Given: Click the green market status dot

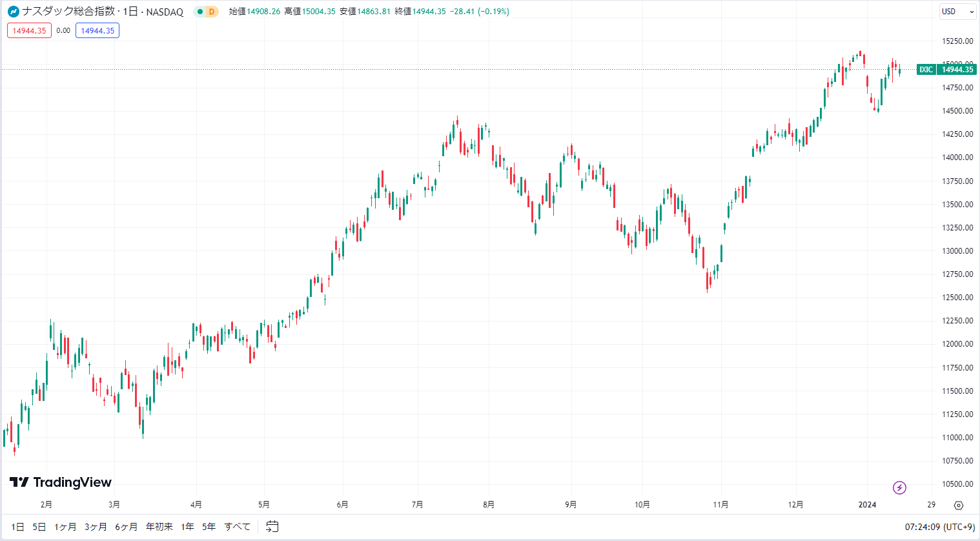Looking at the screenshot, I should point(200,12).
